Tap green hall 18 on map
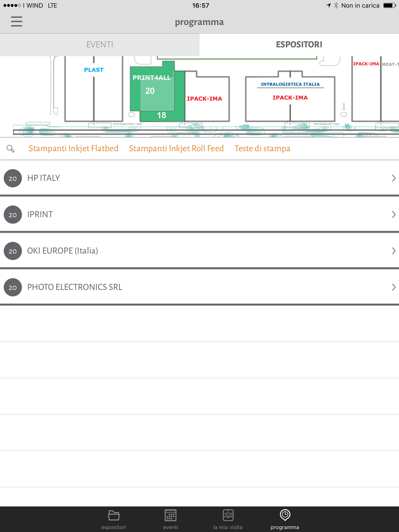 [x=162, y=116]
